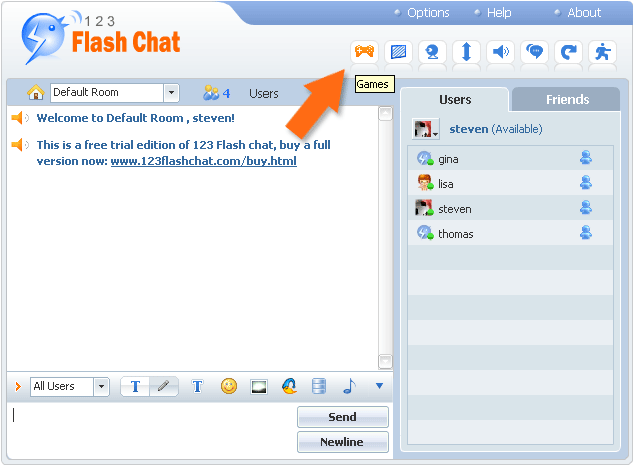Open the font style T icon
The image size is (634, 468).
[197, 387]
